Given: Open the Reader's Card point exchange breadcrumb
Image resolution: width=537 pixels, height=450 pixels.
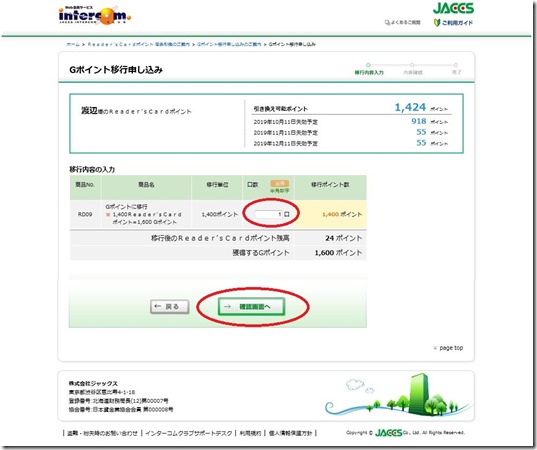Looking at the screenshot, I should pos(139,44).
